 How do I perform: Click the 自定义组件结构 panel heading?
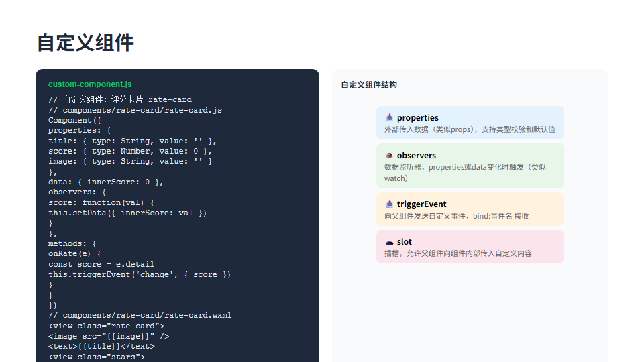point(369,85)
